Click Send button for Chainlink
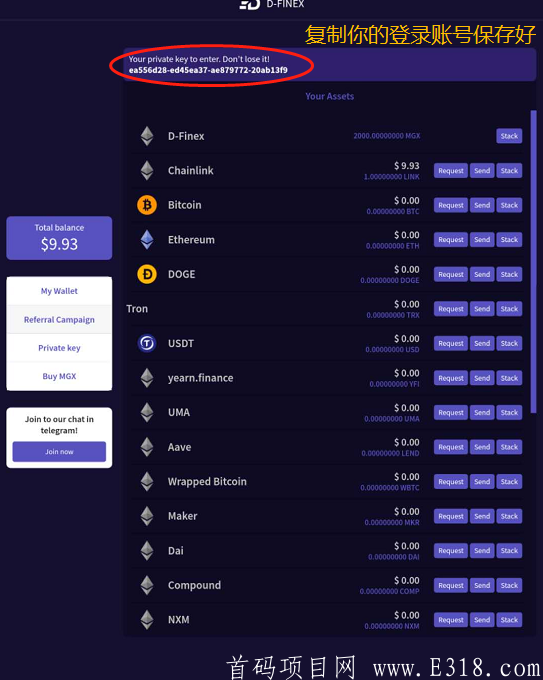Image resolution: width=543 pixels, height=680 pixels. [x=482, y=170]
